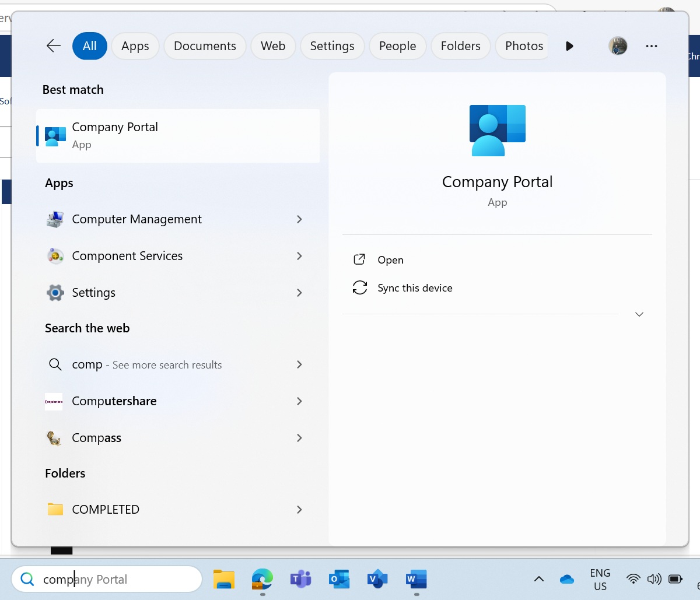Click the COMPLETED folder icon

pos(55,510)
